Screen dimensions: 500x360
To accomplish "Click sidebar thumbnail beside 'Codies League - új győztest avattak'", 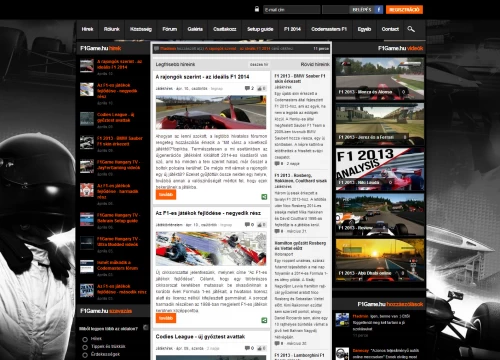I will click(x=87, y=119).
